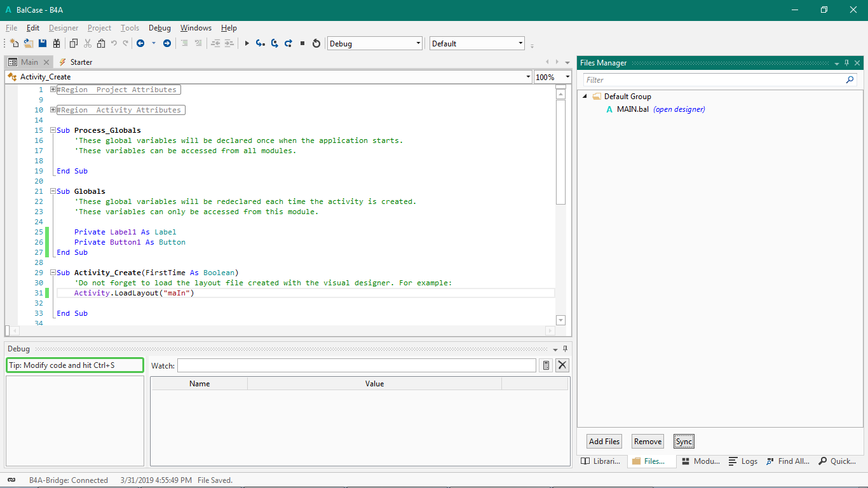Open the File menu
The width and height of the screenshot is (868, 488).
coord(11,28)
